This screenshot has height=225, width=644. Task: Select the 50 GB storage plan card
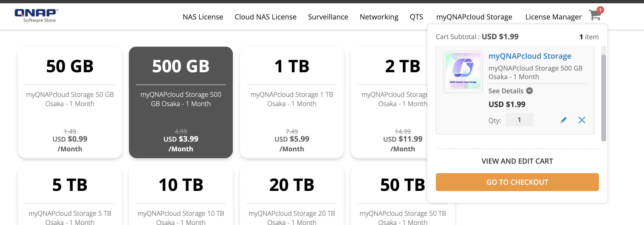(70, 102)
